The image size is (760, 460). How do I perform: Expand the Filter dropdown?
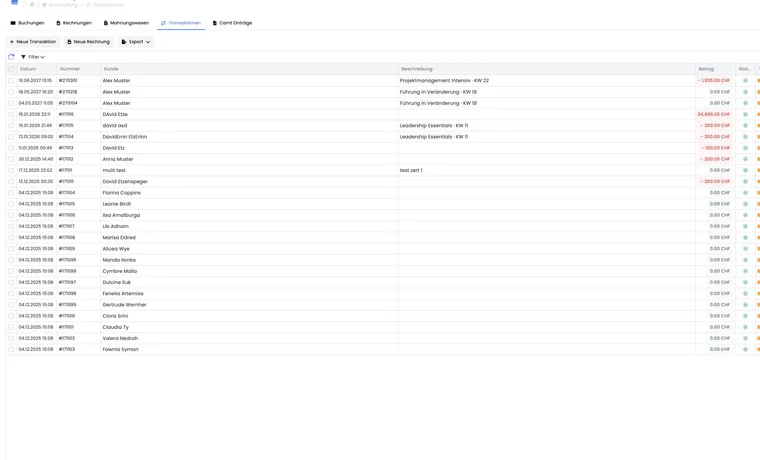tap(32, 57)
